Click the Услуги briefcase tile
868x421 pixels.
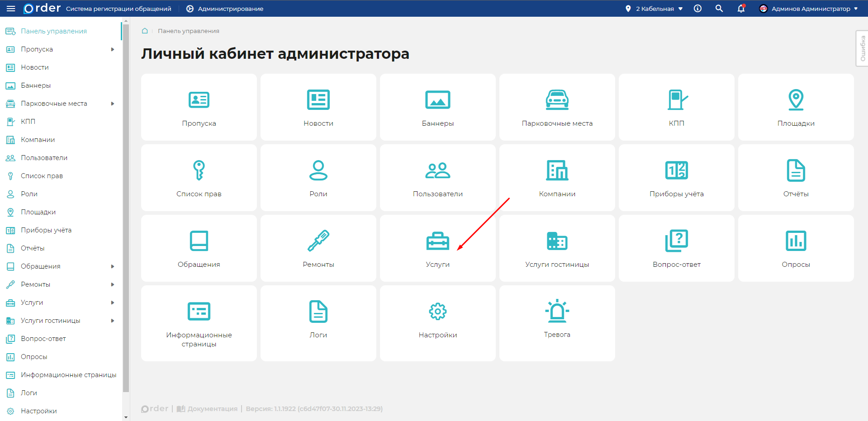[437, 248]
